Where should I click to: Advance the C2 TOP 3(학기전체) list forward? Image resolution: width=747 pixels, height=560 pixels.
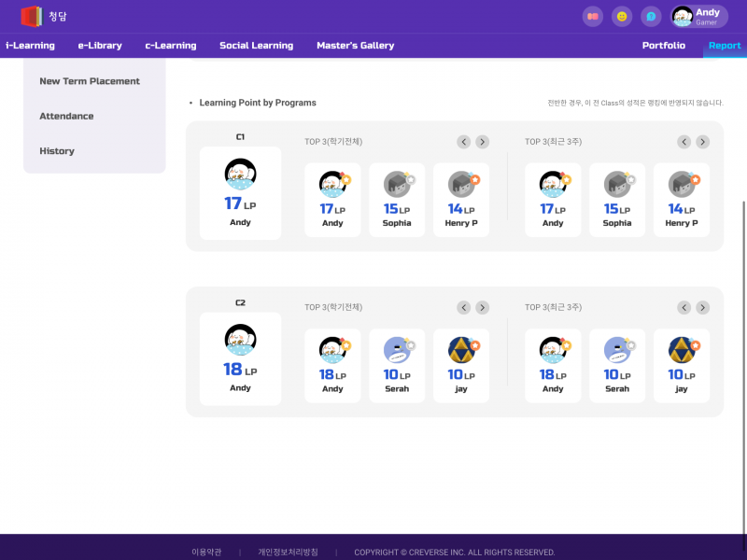tap(482, 308)
